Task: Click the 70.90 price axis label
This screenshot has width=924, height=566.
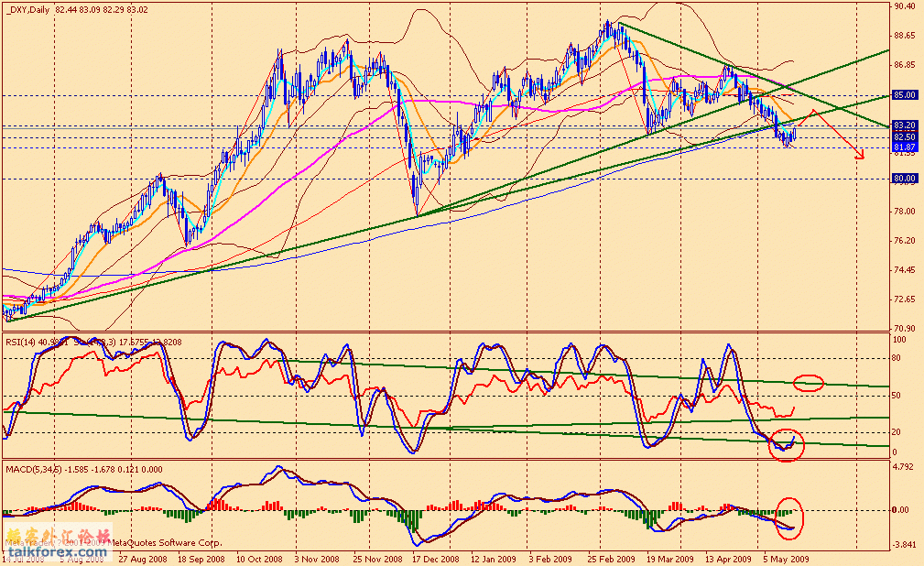Action: click(x=905, y=329)
